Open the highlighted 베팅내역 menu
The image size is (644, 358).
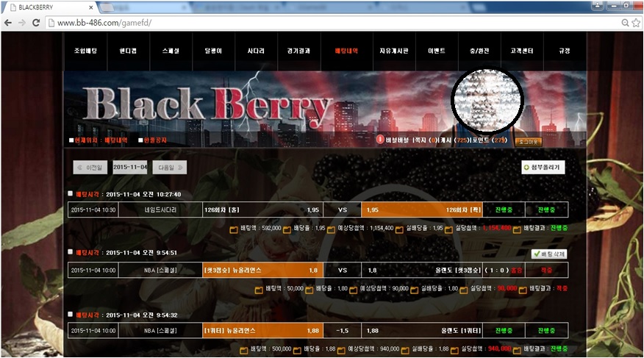(347, 51)
